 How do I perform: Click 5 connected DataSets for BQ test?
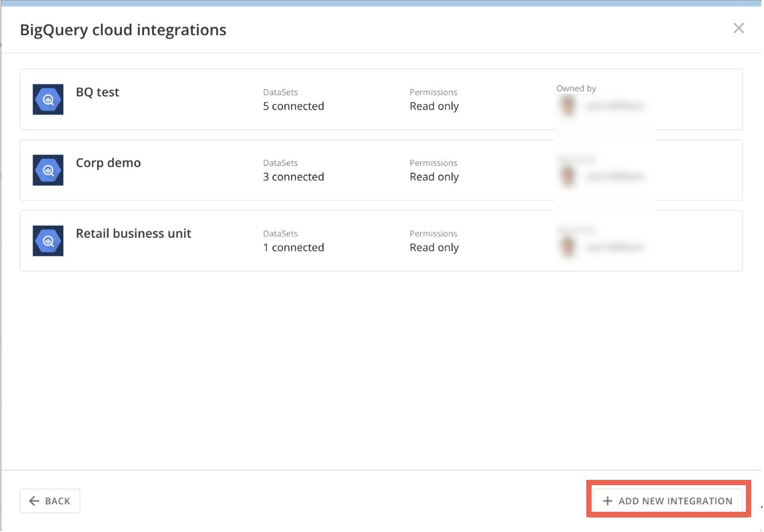pos(293,106)
